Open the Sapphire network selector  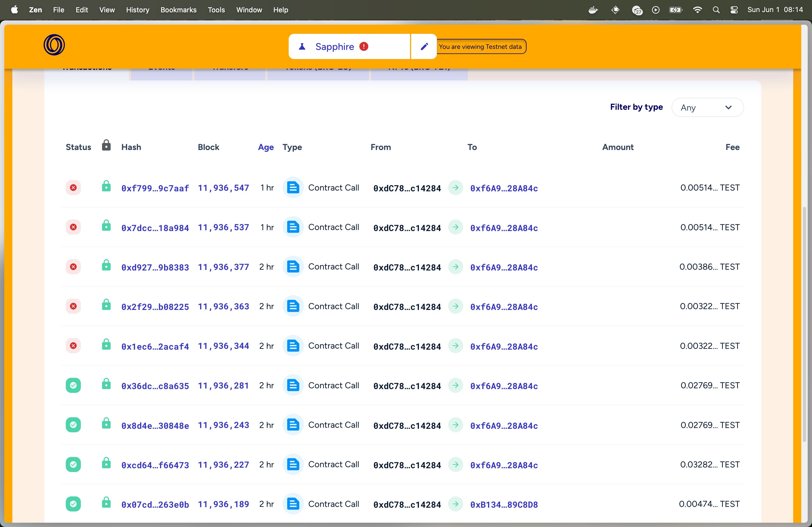tap(349, 46)
